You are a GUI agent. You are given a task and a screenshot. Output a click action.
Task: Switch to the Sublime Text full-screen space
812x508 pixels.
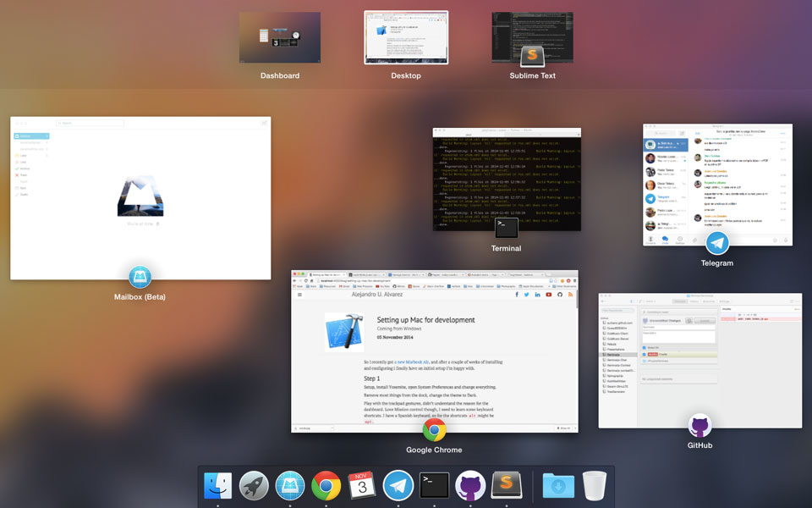coord(532,37)
